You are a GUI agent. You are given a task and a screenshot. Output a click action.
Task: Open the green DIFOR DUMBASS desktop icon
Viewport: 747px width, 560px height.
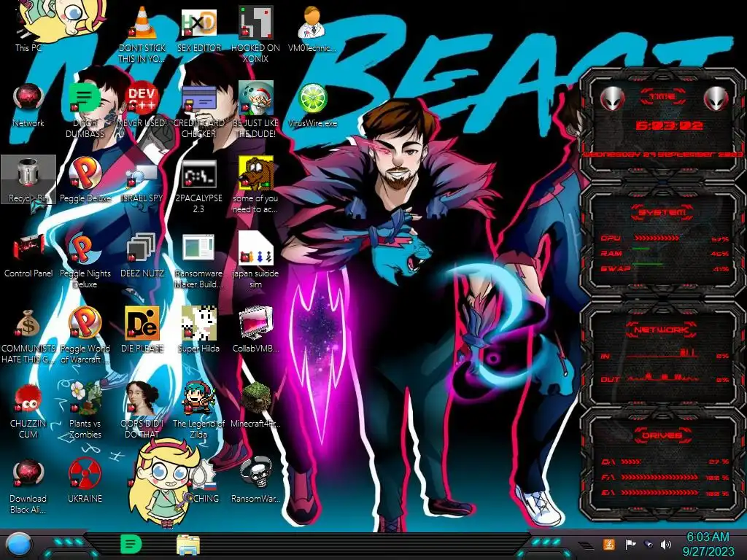tap(85, 98)
